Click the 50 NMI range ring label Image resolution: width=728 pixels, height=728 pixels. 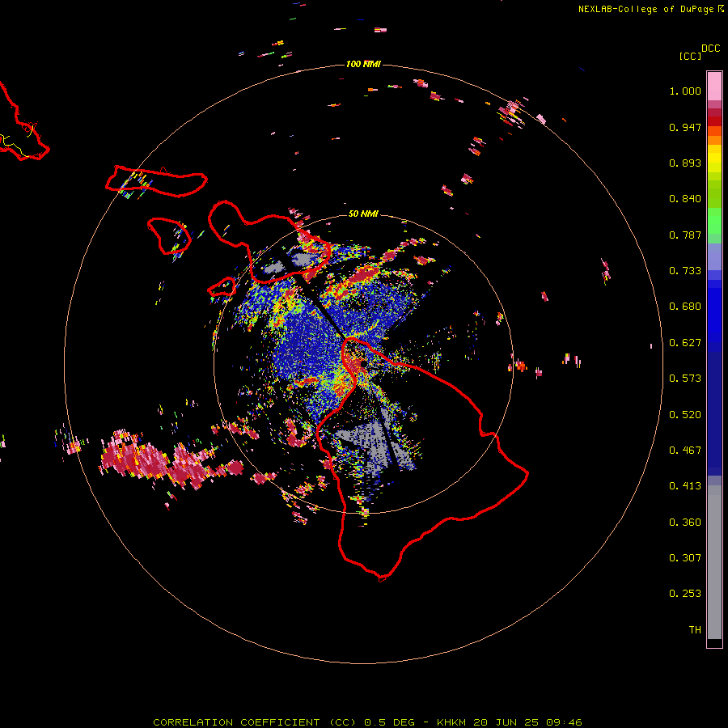(x=363, y=214)
